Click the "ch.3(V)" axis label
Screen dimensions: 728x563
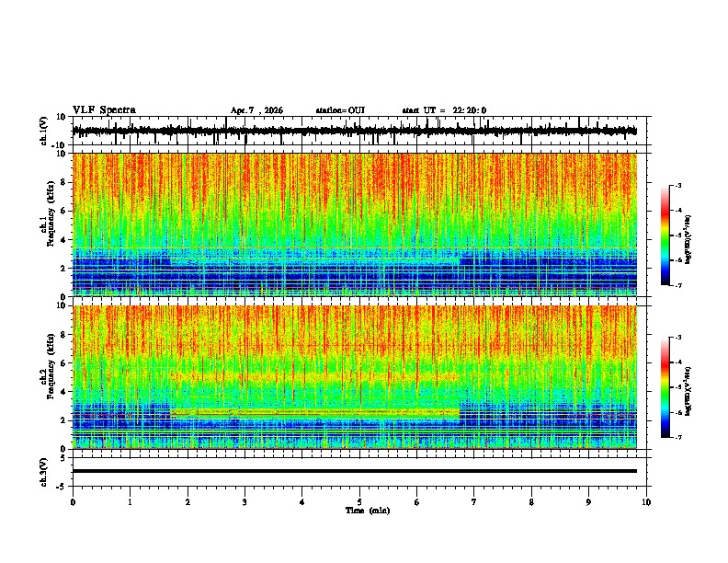(43, 472)
